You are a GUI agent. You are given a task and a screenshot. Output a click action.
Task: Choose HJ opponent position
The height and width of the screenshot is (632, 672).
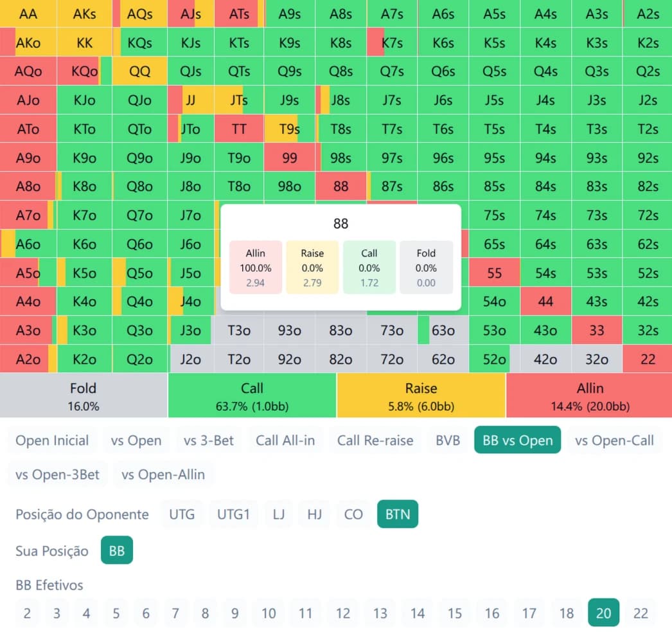click(x=314, y=514)
